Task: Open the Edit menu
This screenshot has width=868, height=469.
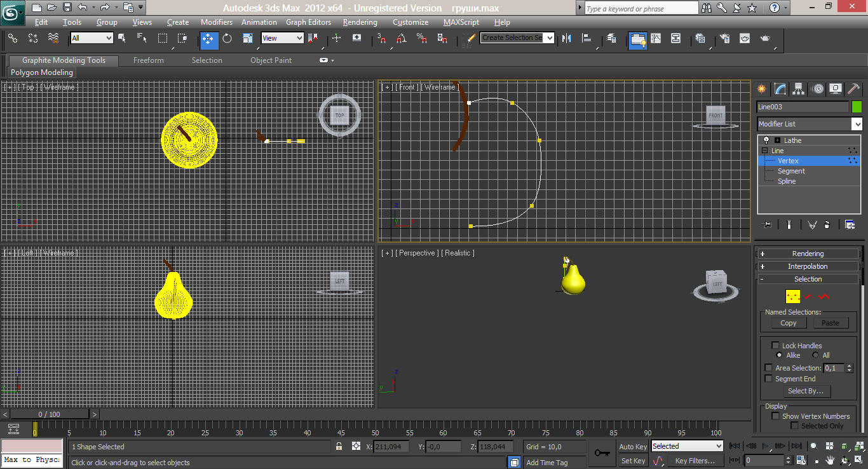Action: pos(41,22)
